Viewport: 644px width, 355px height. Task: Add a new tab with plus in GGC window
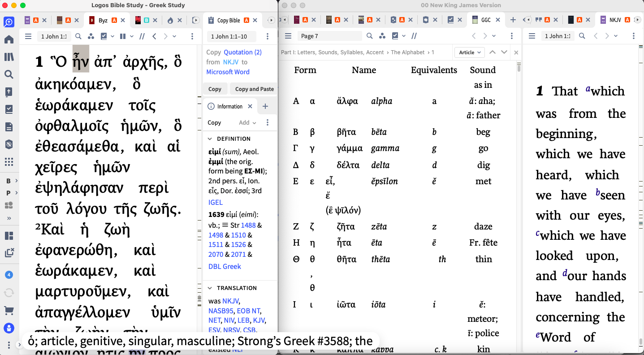click(513, 20)
